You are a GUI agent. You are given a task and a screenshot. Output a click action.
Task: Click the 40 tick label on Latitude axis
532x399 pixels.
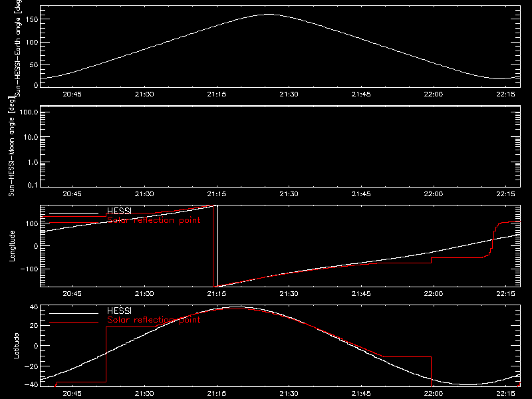coord(34,307)
